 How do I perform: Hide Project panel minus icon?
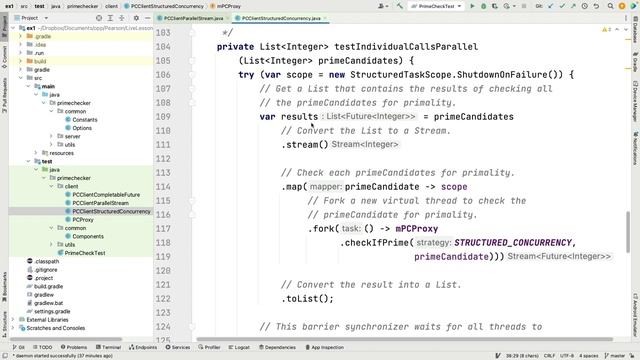(x=147, y=18)
